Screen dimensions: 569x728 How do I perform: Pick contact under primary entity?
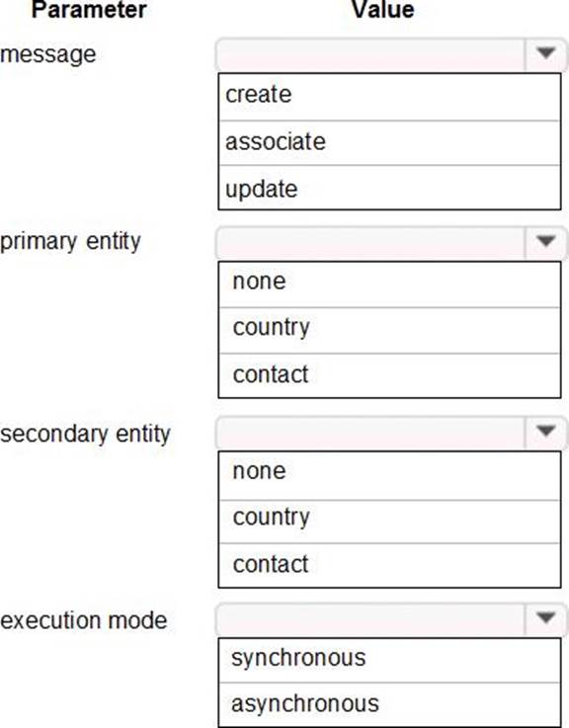[389, 375]
